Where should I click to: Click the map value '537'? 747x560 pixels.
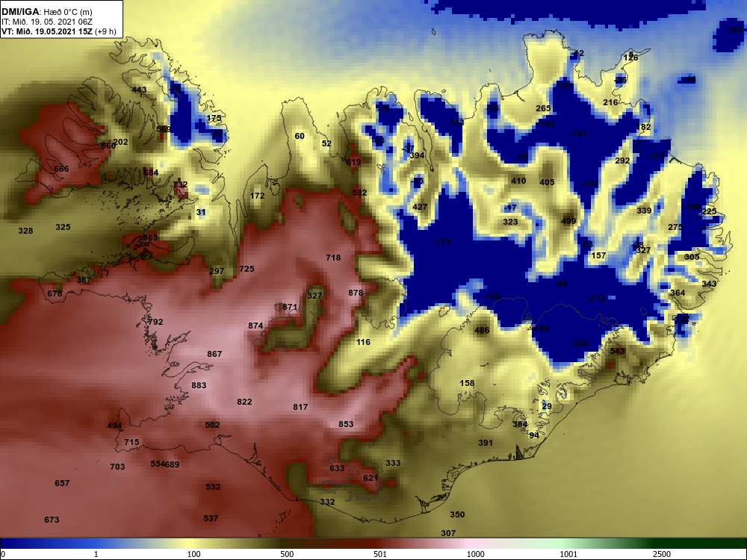(x=211, y=518)
